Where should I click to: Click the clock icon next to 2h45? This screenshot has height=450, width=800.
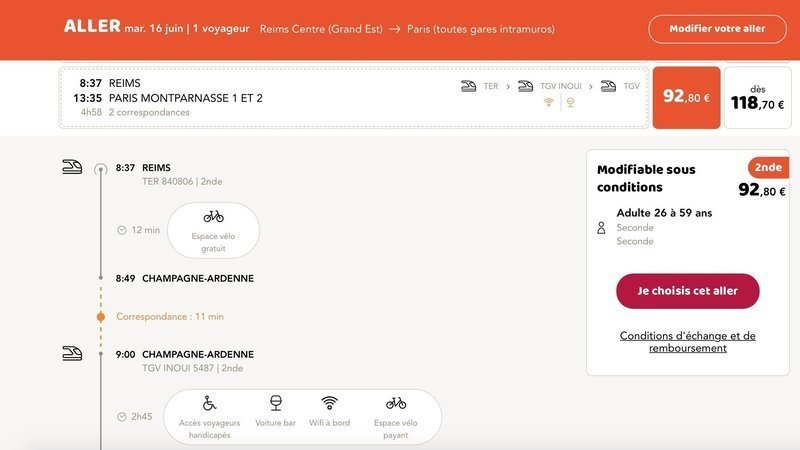(x=121, y=416)
